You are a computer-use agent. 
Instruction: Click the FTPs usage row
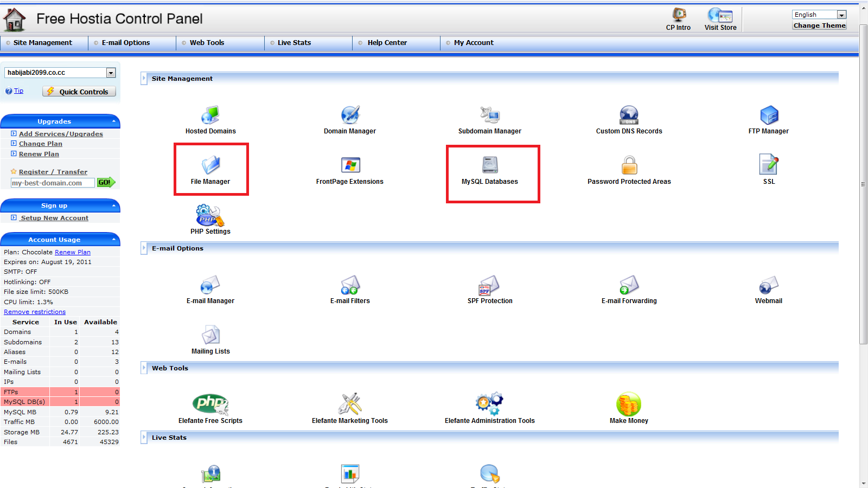click(x=60, y=392)
